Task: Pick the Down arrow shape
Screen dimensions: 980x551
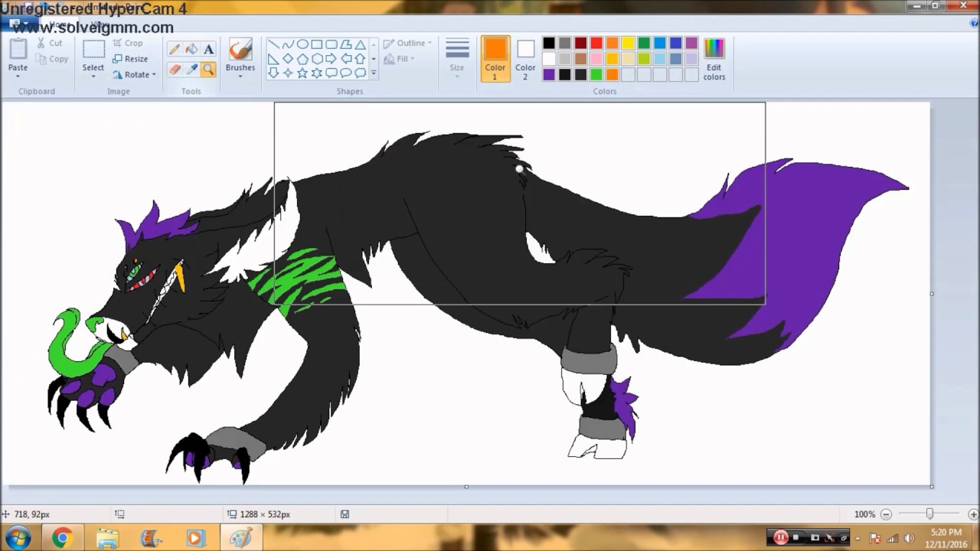Action: [x=273, y=73]
